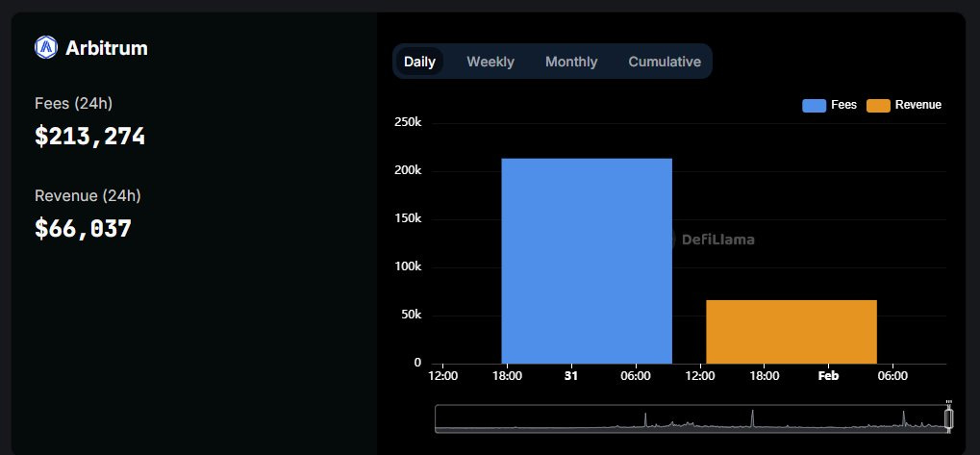Image resolution: width=980 pixels, height=455 pixels.
Task: Click the 150k y-axis label
Action: 408,218
